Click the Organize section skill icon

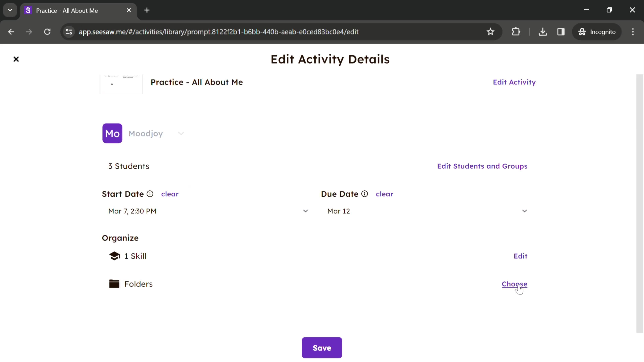click(x=114, y=256)
